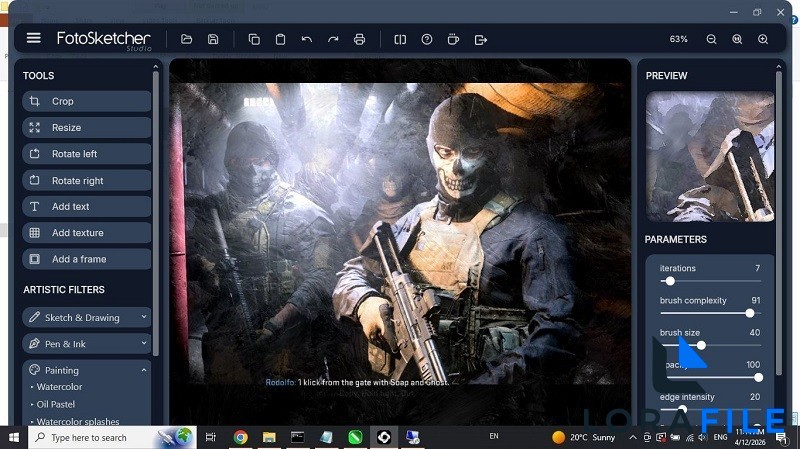Image resolution: width=800 pixels, height=449 pixels.
Task: Show hidden system tray icons
Action: click(633, 437)
